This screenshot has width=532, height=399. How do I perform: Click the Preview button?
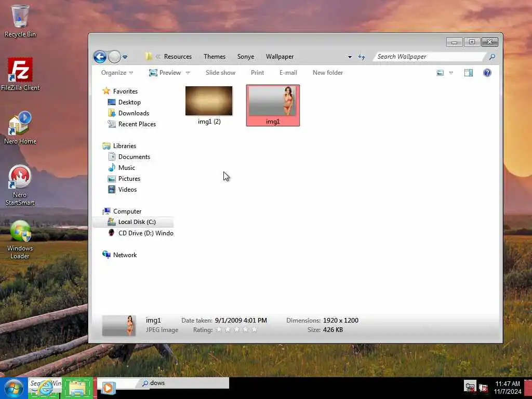point(165,73)
